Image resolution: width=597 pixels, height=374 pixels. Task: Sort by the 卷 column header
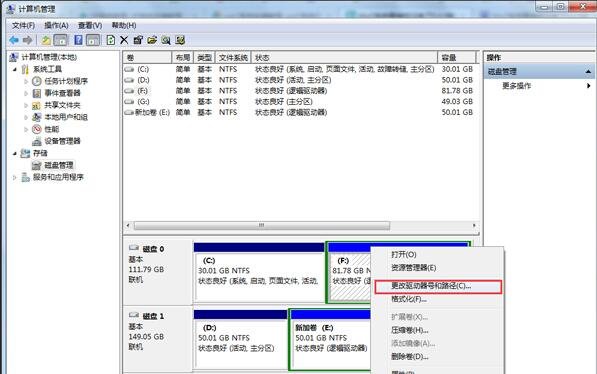tap(147, 58)
